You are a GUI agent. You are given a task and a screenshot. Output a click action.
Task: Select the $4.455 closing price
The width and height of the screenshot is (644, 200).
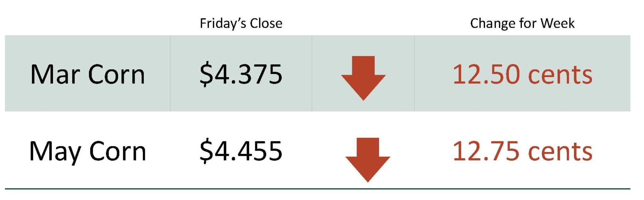pos(241,151)
